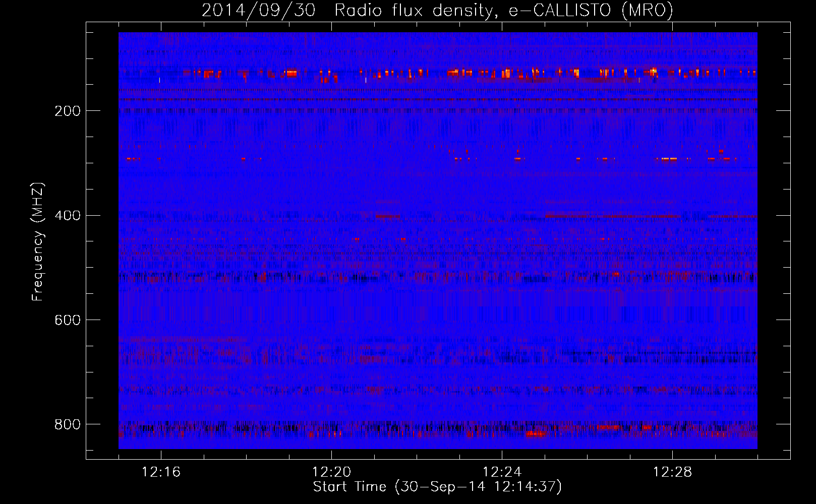Viewport: 816px width, 504px height.
Task: Click the plot title '2014/09/30 Radio flux density'
Action: point(437,11)
